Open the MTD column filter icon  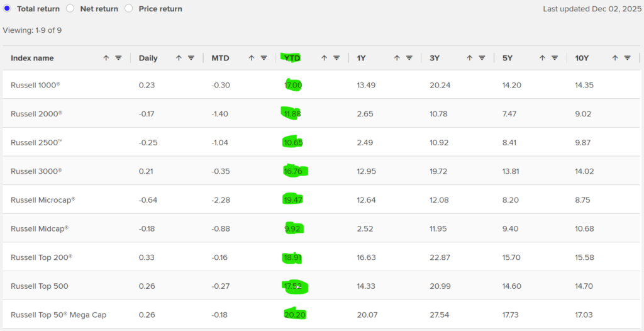tap(264, 58)
